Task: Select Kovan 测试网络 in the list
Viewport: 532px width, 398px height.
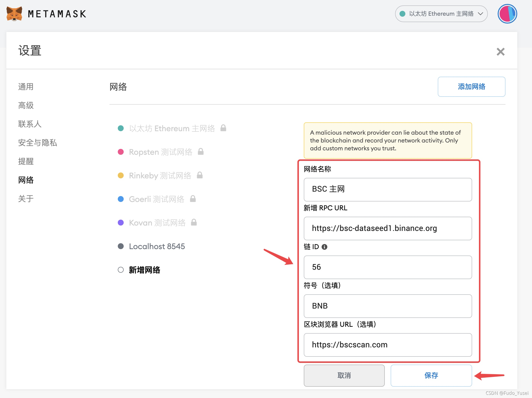Action: (157, 223)
